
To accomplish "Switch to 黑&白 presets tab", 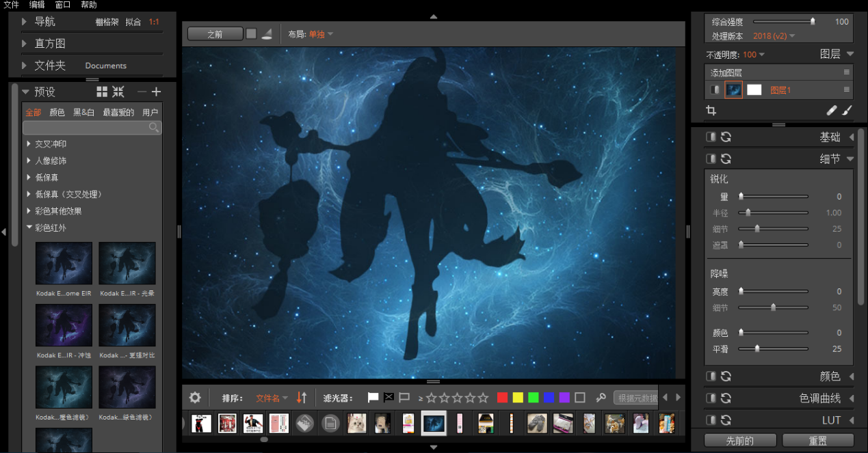I will click(x=83, y=112).
